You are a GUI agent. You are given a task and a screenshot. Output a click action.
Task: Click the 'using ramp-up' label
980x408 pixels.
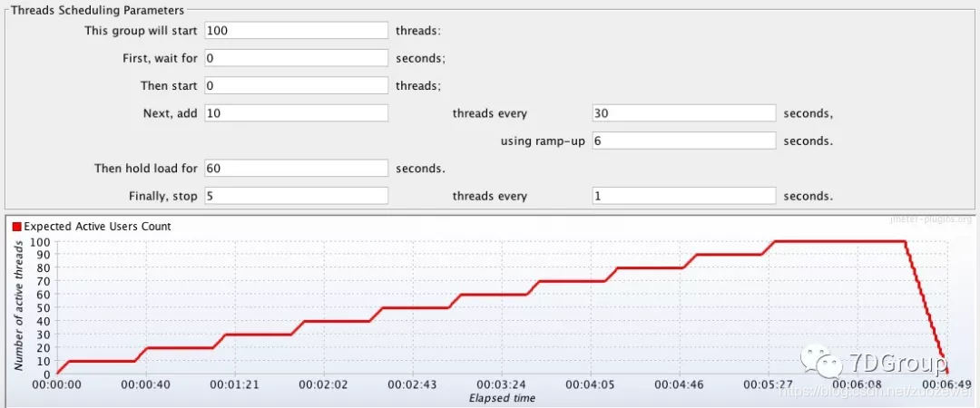pos(543,141)
